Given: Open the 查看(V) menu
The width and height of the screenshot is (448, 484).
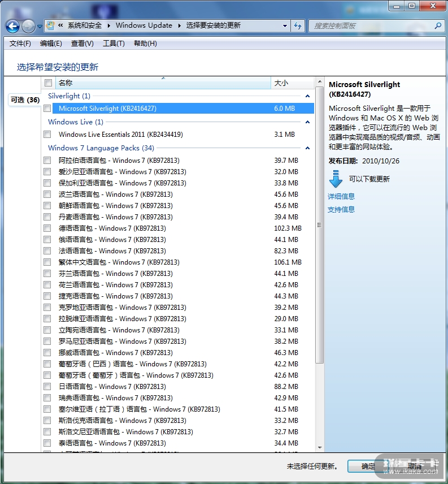Looking at the screenshot, I should (x=82, y=44).
